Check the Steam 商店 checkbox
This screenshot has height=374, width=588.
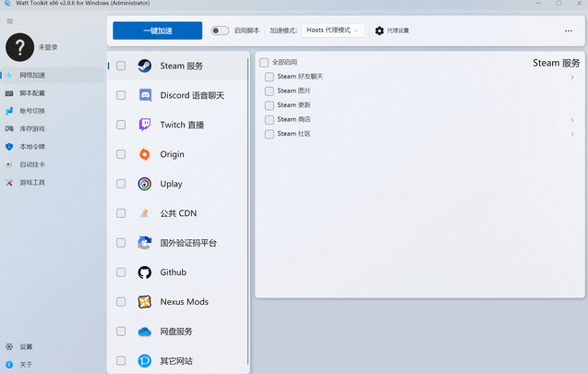click(x=270, y=120)
